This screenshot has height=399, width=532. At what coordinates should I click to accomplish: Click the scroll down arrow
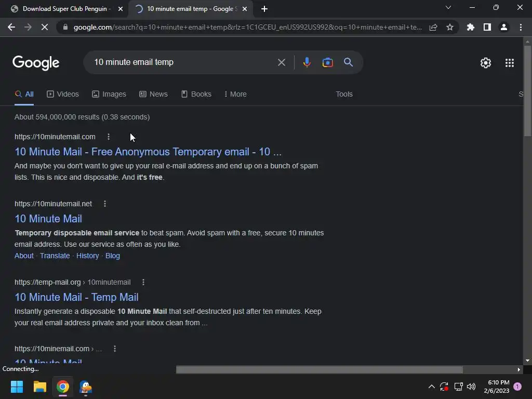coord(527,361)
